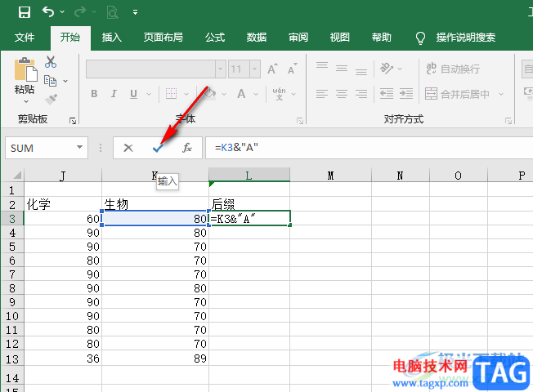
Task: Click the Undo arrow icon
Action: pyautogui.click(x=48, y=12)
